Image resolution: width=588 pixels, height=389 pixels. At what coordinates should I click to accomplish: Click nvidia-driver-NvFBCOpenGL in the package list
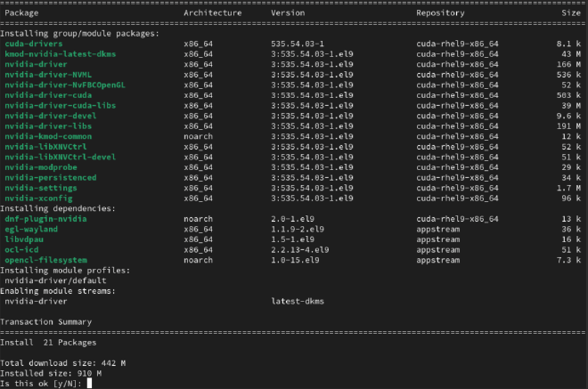point(65,85)
